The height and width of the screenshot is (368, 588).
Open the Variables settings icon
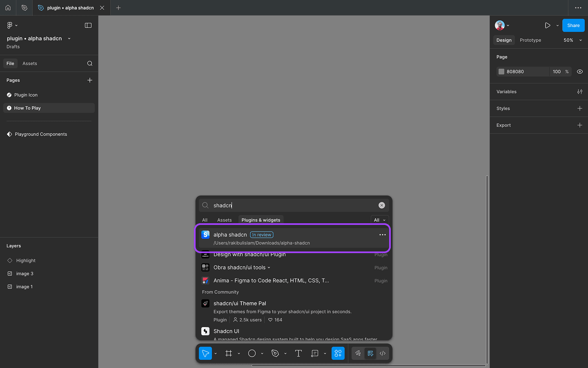point(579,91)
